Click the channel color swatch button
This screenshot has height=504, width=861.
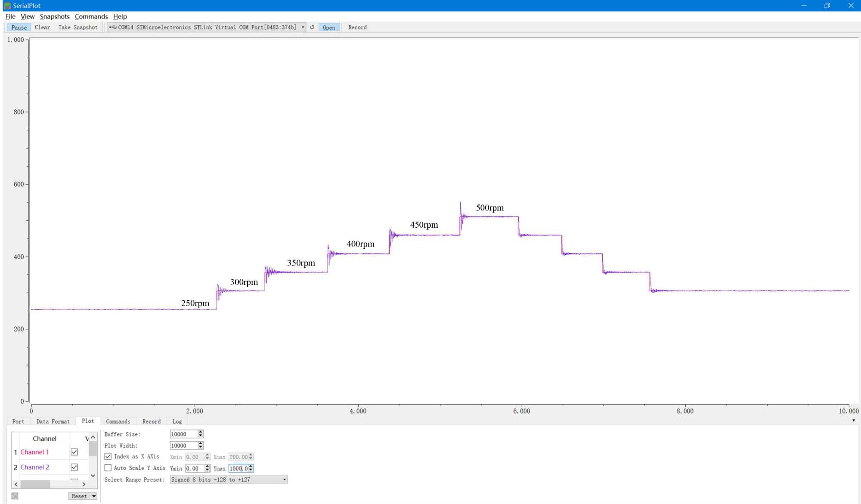pyautogui.click(x=15, y=496)
